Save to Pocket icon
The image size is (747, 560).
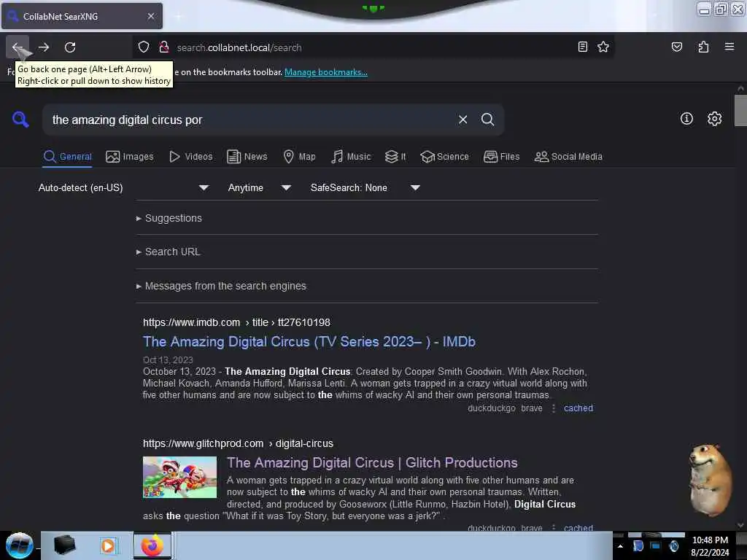(676, 47)
